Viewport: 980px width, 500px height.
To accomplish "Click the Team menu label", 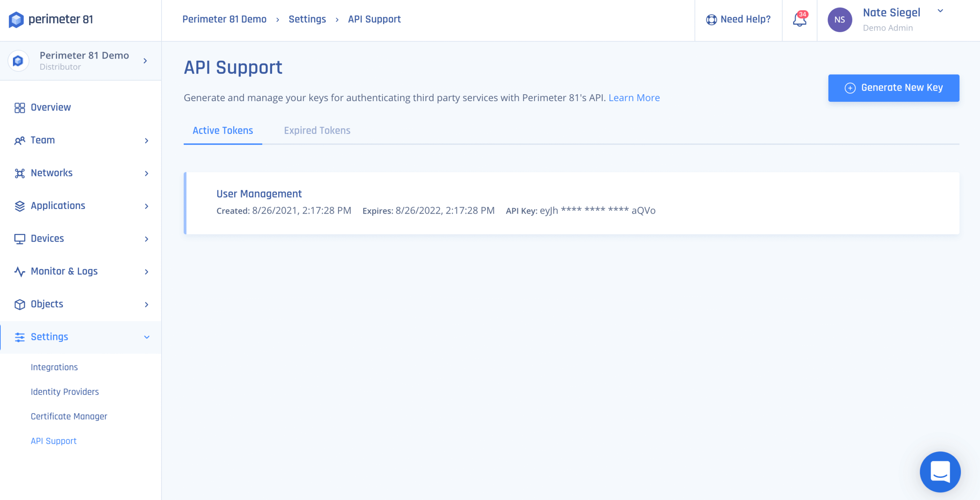I will (42, 140).
